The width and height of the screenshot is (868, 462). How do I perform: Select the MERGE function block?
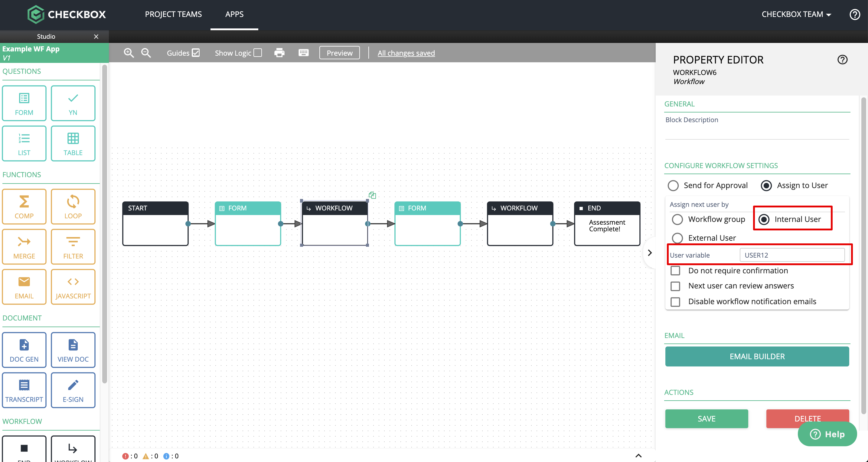click(x=24, y=247)
